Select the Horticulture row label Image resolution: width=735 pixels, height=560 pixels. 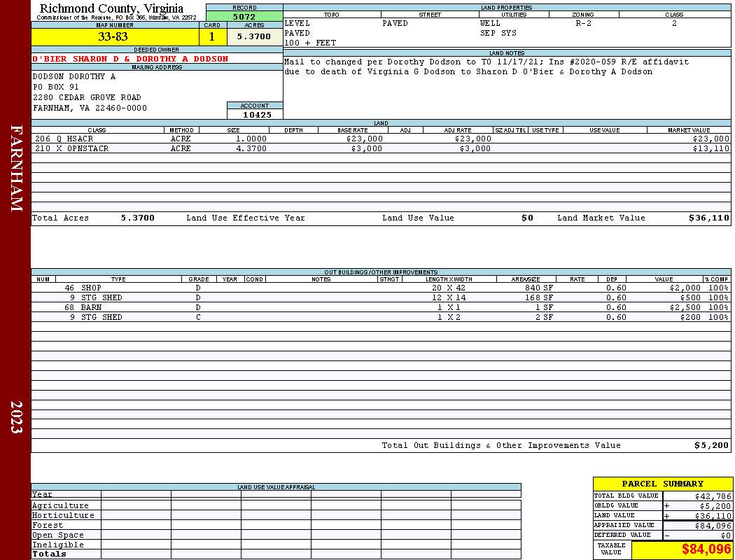click(x=63, y=515)
